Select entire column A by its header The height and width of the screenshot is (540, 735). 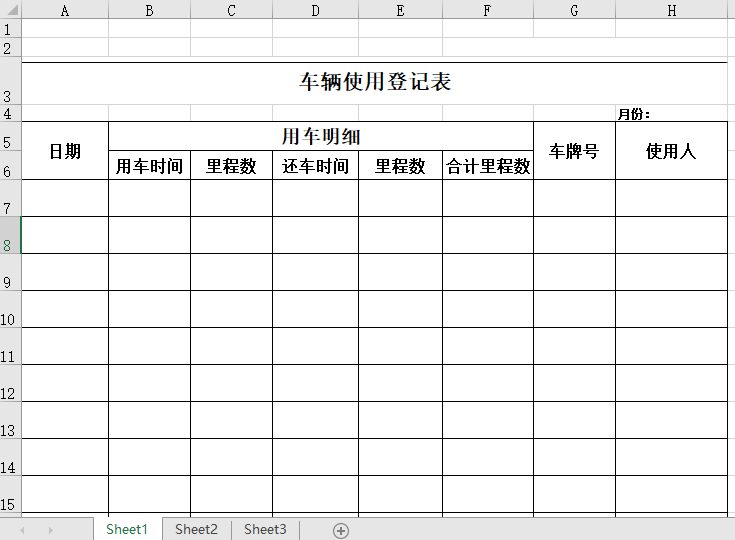coord(65,10)
